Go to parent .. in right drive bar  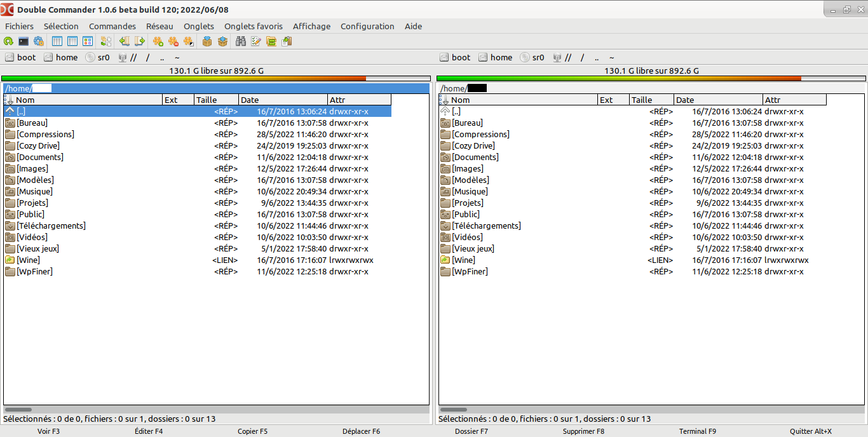coord(597,57)
